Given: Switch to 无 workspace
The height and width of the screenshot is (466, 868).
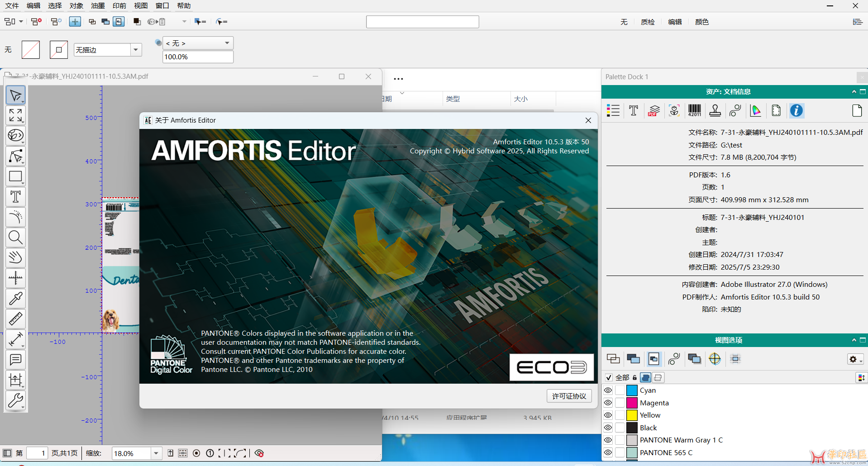Looking at the screenshot, I should [624, 22].
